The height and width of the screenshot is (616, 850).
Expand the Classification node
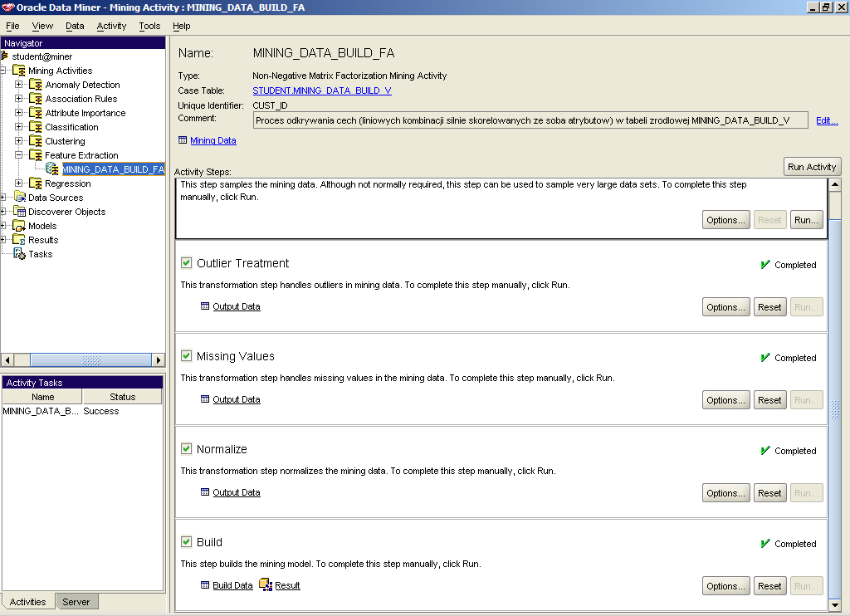click(19, 126)
